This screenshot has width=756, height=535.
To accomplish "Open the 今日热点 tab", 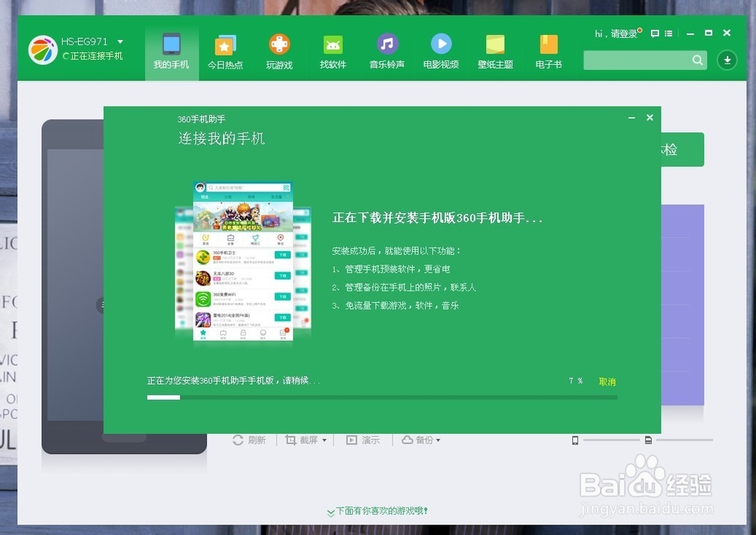I will click(225, 52).
